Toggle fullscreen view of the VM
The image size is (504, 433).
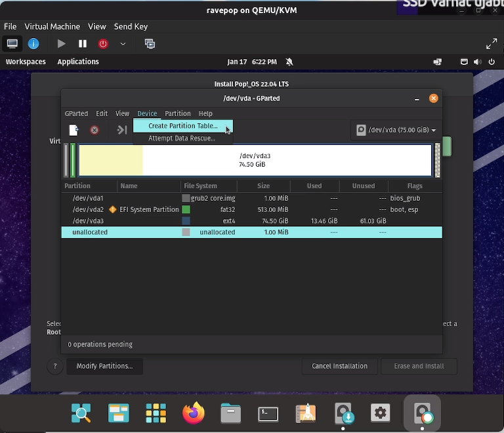[x=492, y=44]
